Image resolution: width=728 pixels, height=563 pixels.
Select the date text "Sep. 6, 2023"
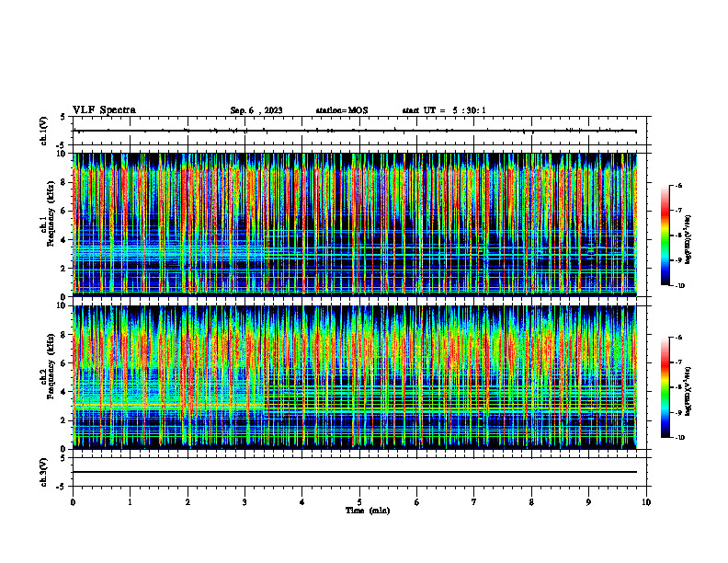[x=256, y=110]
